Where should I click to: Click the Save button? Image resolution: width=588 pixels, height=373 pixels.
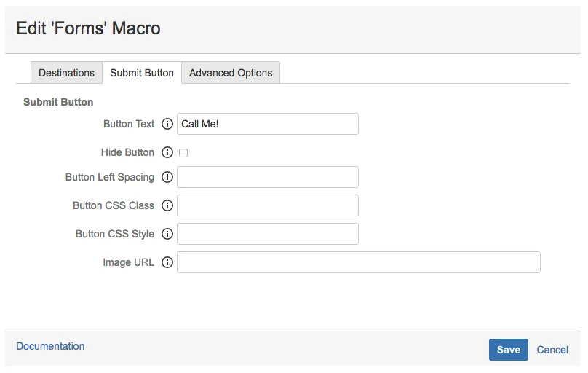[508, 350]
